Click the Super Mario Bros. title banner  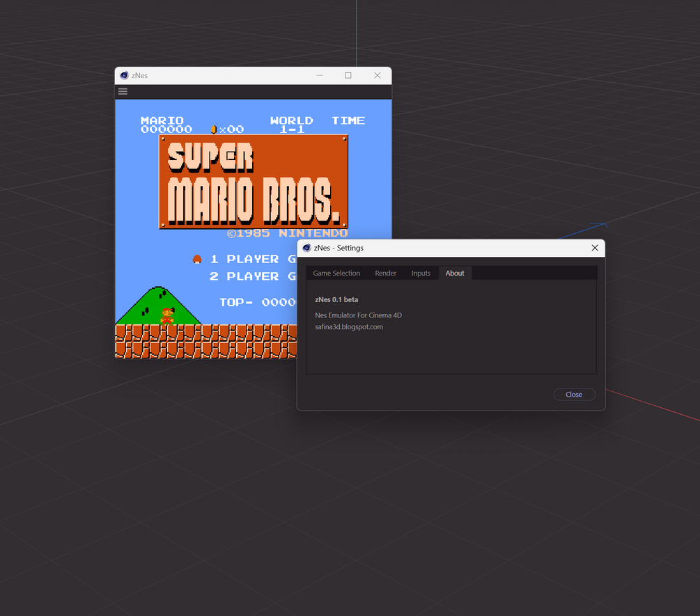click(253, 182)
